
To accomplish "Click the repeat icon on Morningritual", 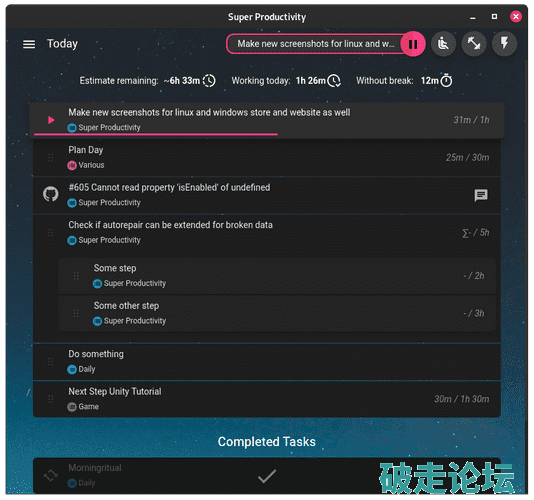I will pos(51,475).
